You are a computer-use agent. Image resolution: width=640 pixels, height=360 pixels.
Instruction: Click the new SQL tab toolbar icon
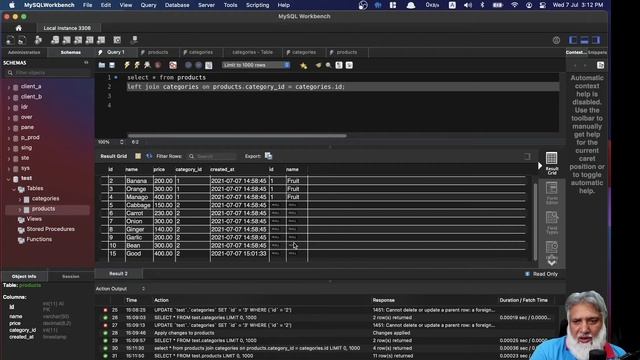point(10,40)
